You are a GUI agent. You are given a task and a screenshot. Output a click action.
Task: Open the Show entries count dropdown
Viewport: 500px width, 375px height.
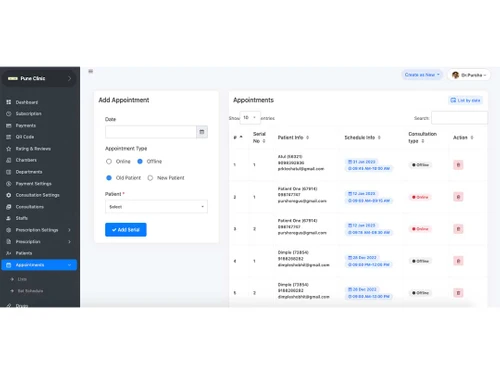[250, 118]
